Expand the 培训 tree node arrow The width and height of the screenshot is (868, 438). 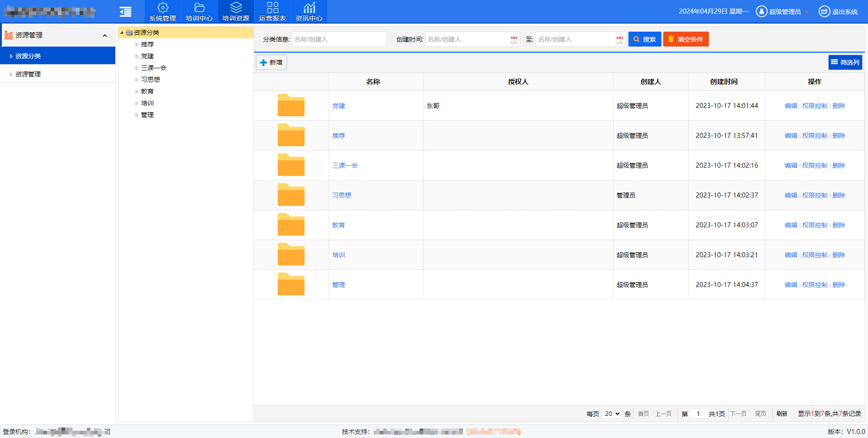click(x=137, y=103)
